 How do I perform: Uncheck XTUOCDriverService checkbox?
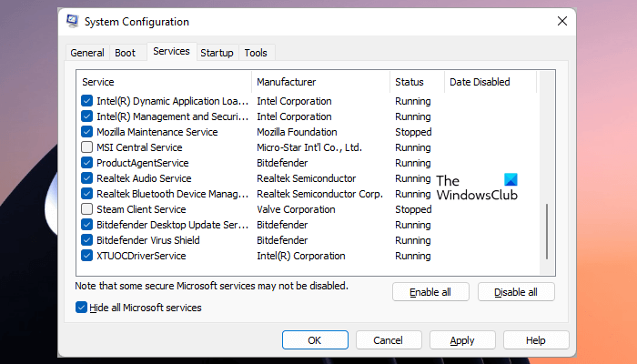[x=87, y=256]
